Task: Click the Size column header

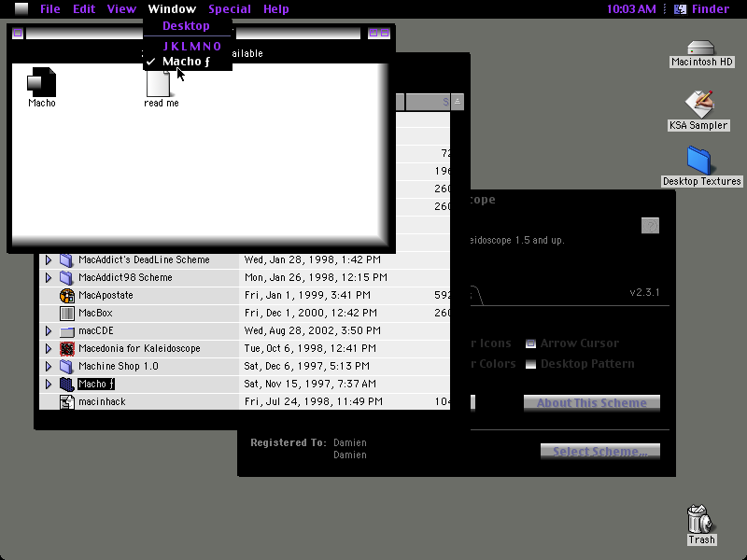Action: tap(428, 102)
